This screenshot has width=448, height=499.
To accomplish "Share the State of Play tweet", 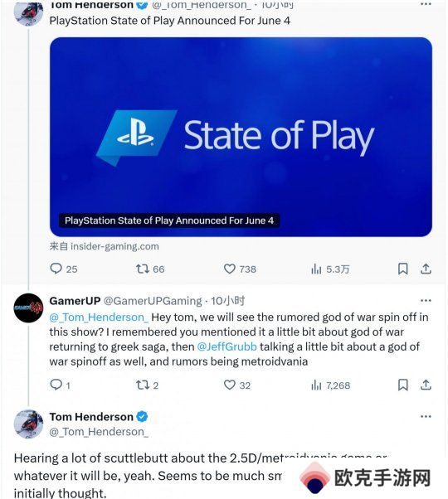I will coord(426,269).
